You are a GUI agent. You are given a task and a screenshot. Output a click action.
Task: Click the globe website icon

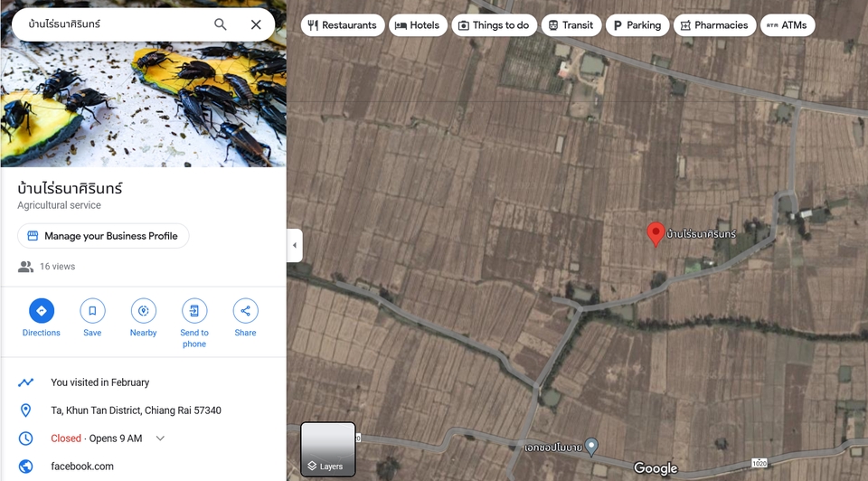pyautogui.click(x=25, y=466)
